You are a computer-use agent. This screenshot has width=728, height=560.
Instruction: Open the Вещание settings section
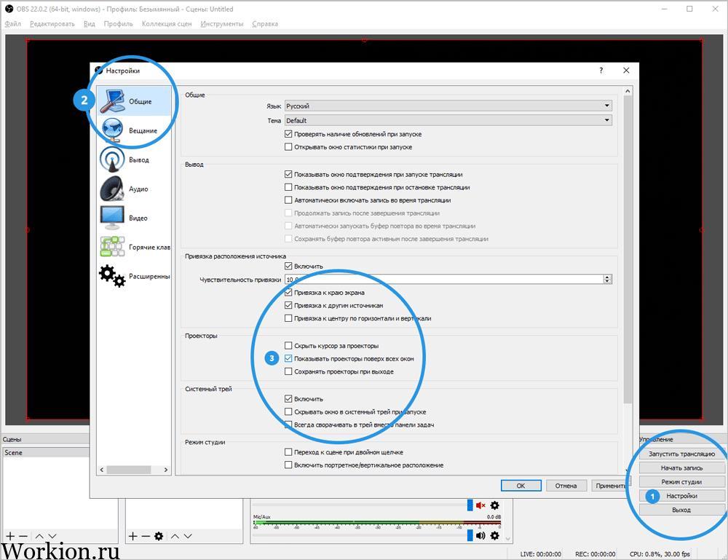pos(134,130)
